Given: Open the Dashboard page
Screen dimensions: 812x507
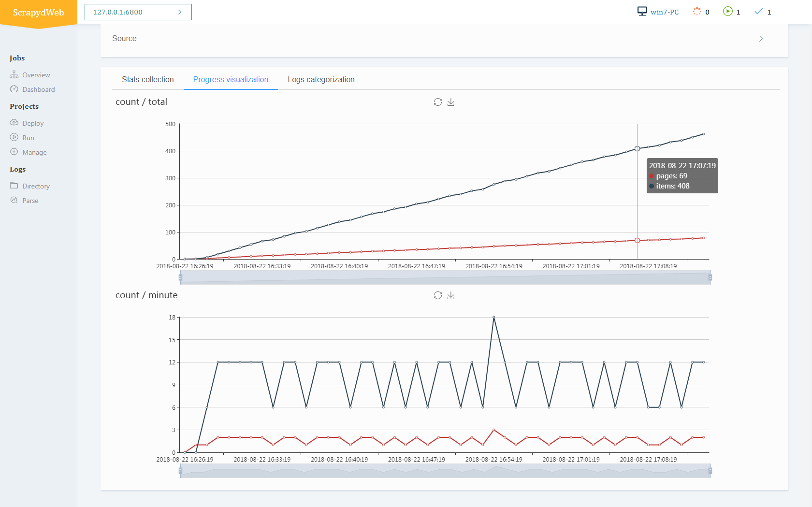Looking at the screenshot, I should pyautogui.click(x=38, y=89).
